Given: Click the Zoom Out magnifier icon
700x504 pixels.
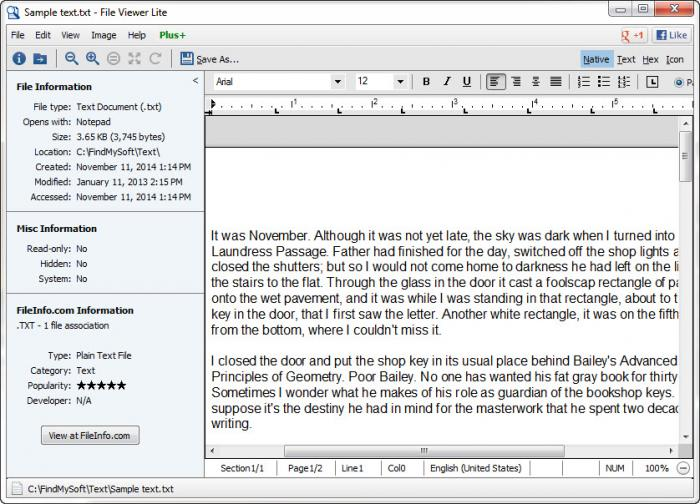Looking at the screenshot, I should (x=71, y=59).
